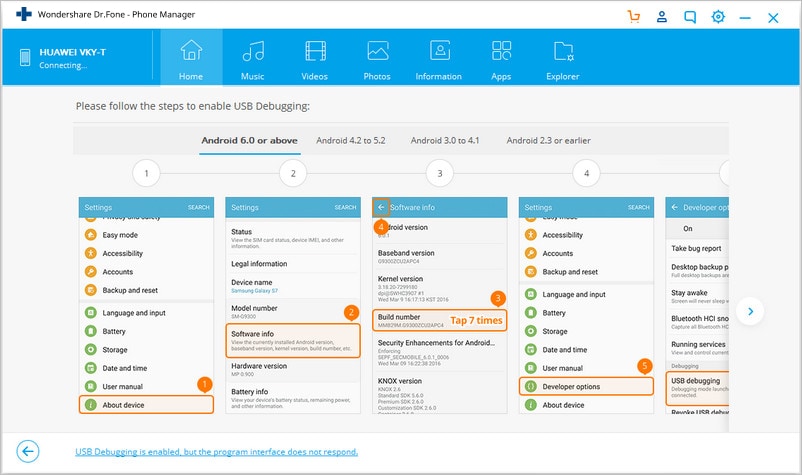Open the feedback chat icon
802x475 pixels.
(x=690, y=17)
